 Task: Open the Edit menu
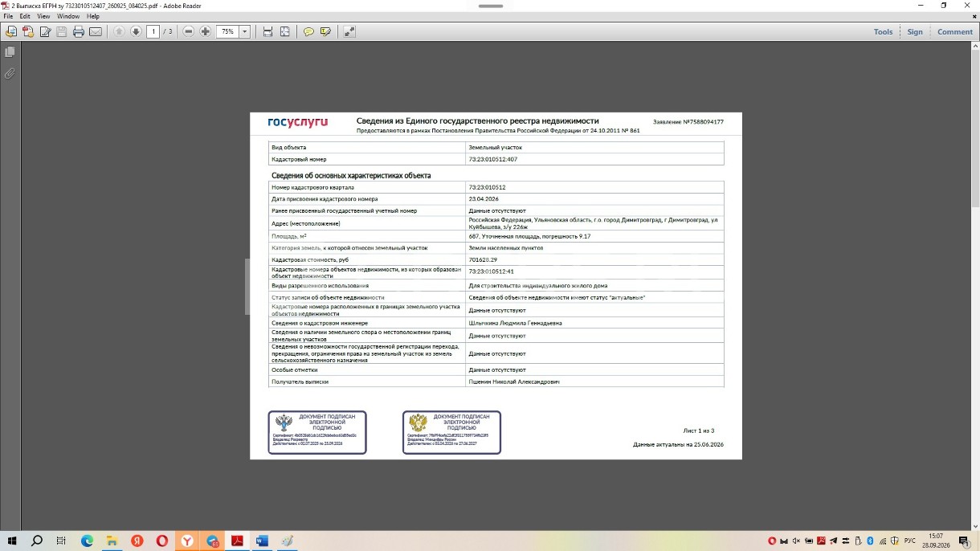(x=25, y=16)
